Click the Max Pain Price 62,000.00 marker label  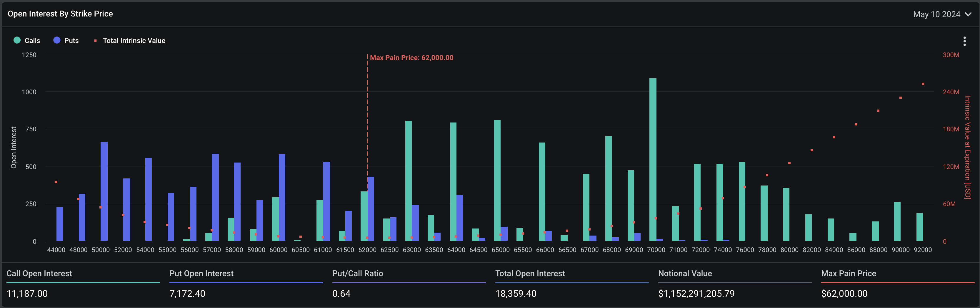tap(411, 58)
